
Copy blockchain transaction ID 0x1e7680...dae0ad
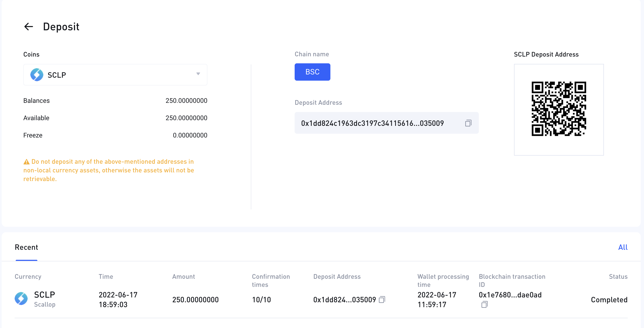tap(484, 304)
